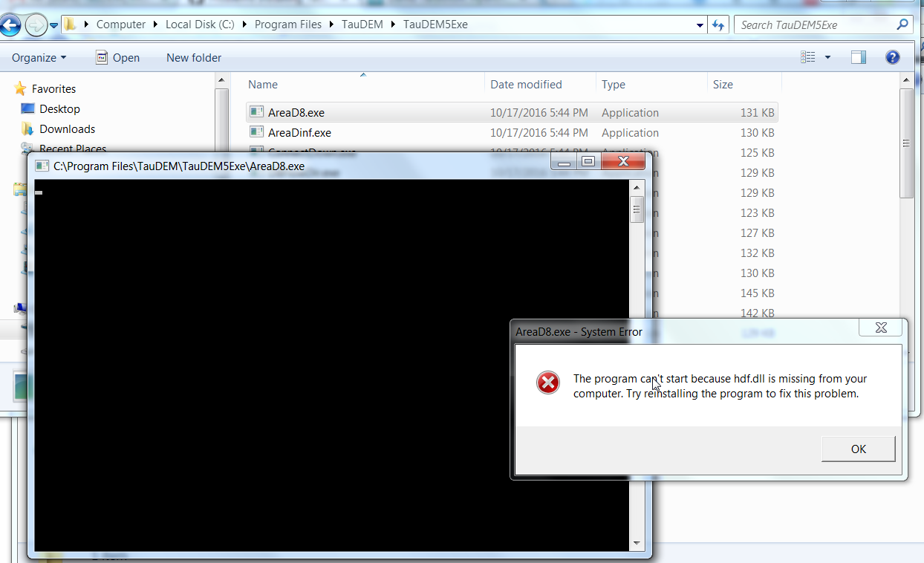The height and width of the screenshot is (563, 924).
Task: Select Desktop under Favorites
Action: (61, 108)
